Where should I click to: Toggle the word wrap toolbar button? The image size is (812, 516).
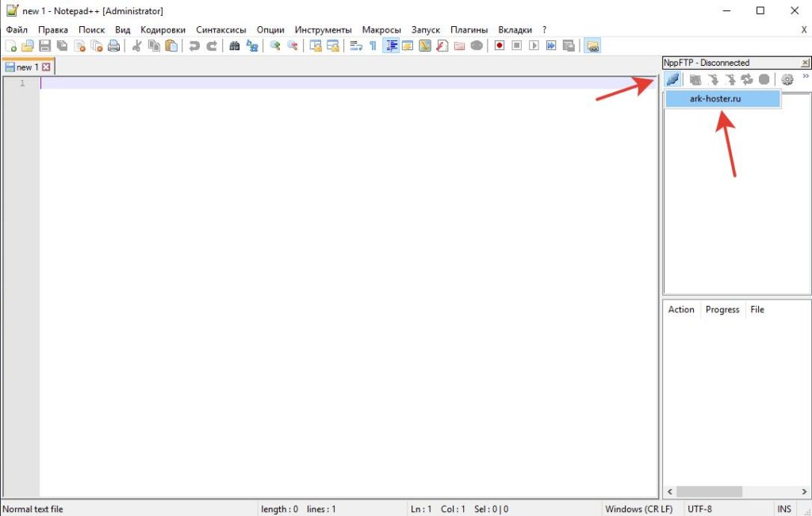pos(356,46)
